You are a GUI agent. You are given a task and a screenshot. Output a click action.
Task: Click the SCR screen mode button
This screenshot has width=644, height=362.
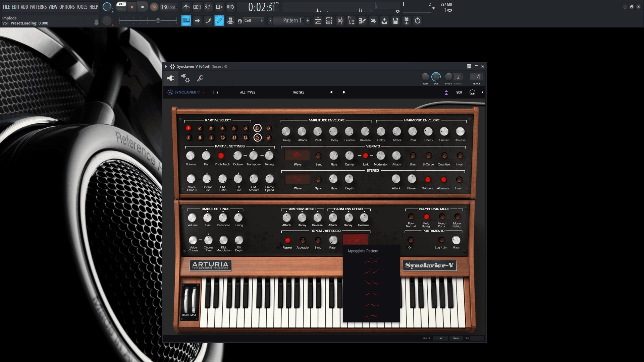click(x=459, y=92)
